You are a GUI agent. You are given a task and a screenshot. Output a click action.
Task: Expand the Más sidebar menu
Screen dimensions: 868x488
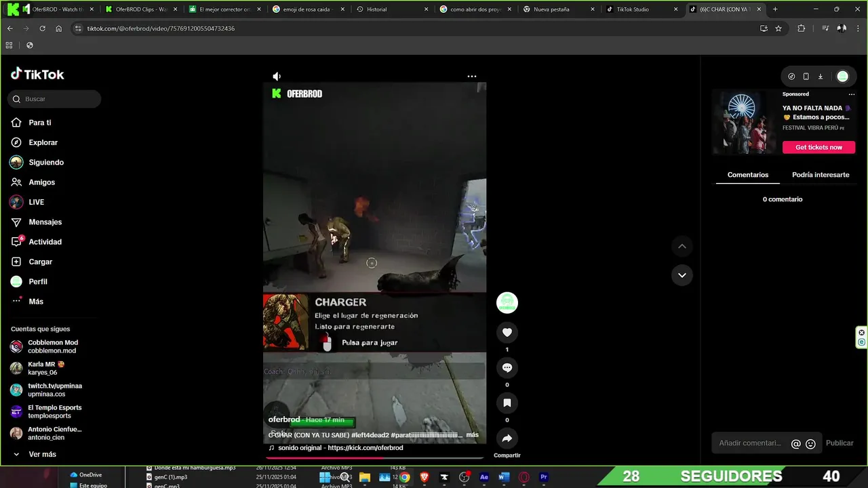tap(35, 302)
